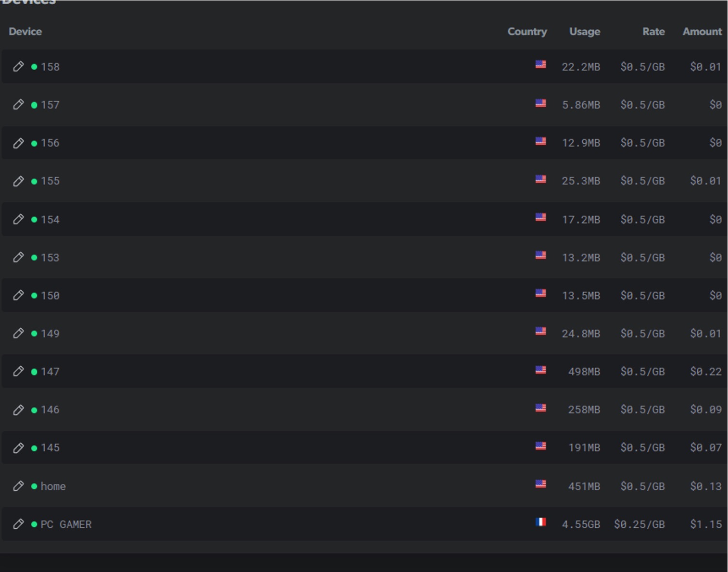Viewport: 728px width, 572px height.
Task: Rename device 153 using its pencil icon
Action: 18,257
